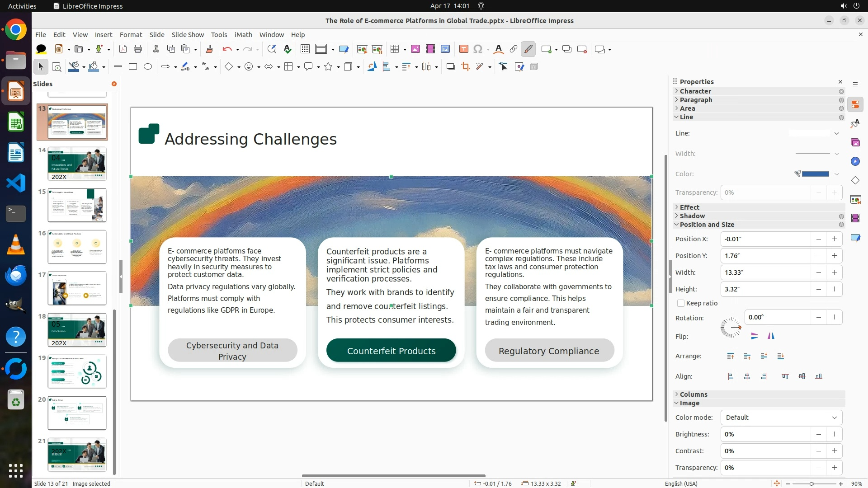Click the Print toolbar icon
Viewport: 868px width, 488px height.
[138, 49]
